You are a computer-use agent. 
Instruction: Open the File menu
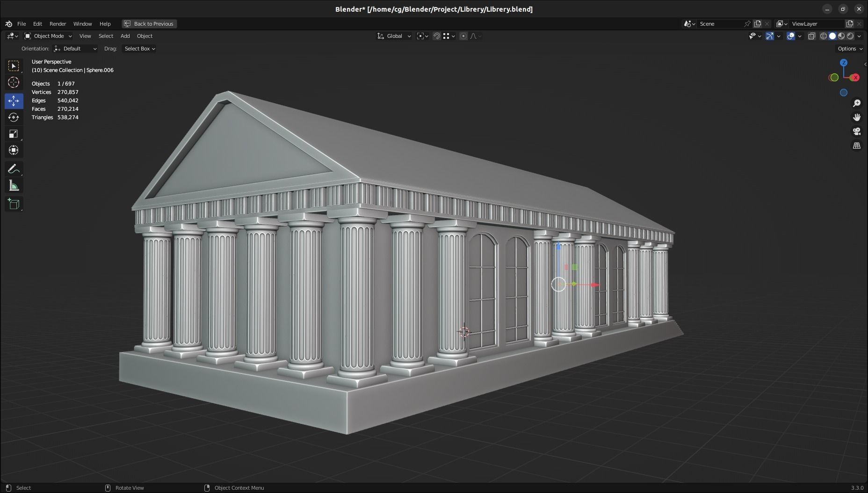(22, 24)
